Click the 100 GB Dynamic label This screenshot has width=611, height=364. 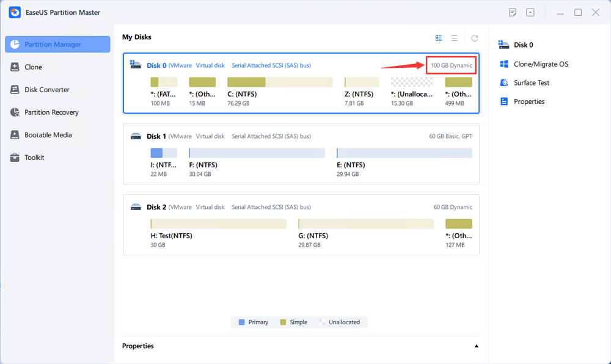452,65
